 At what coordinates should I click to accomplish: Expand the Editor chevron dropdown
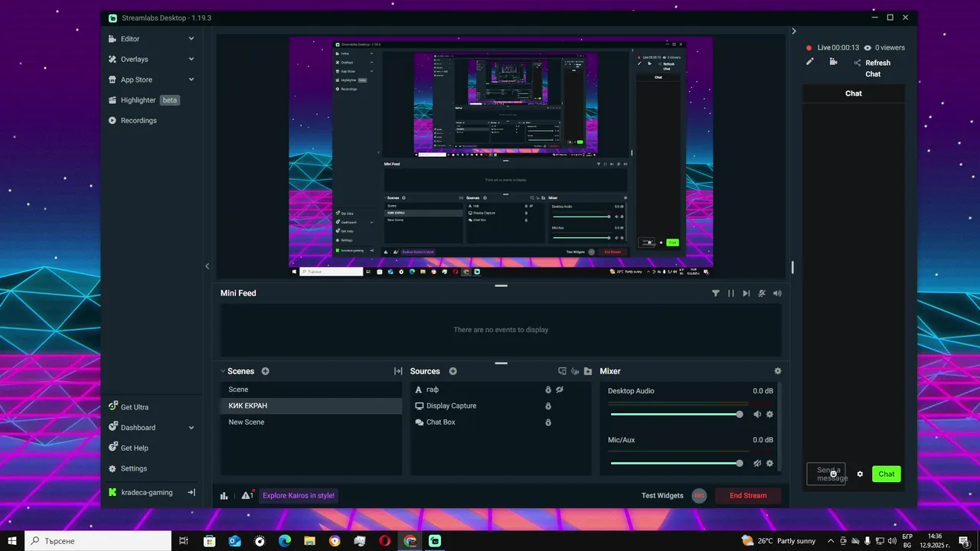[x=191, y=38]
